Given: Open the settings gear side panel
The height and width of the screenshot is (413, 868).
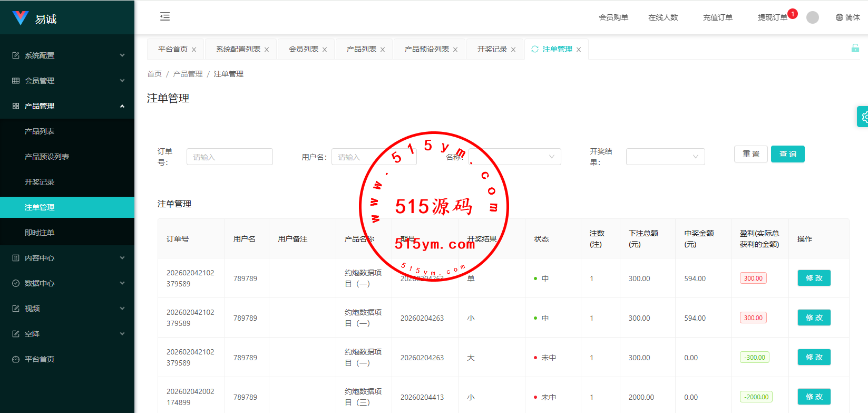Looking at the screenshot, I should point(863,117).
